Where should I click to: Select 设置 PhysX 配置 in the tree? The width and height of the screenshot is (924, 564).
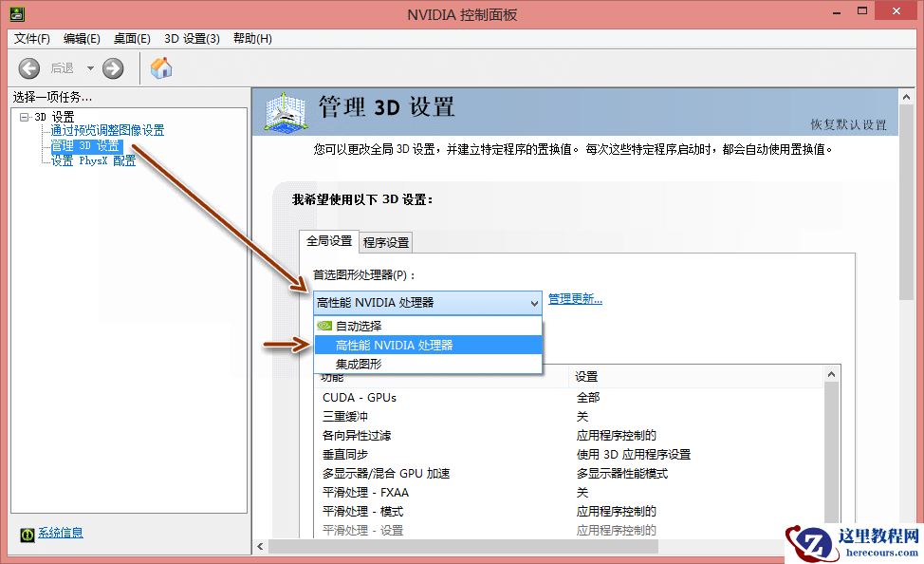tap(93, 160)
